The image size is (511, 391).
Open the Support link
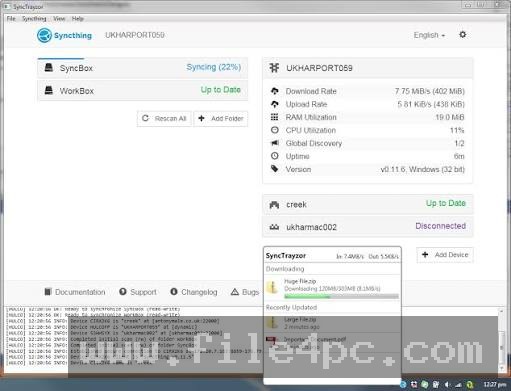coord(138,292)
